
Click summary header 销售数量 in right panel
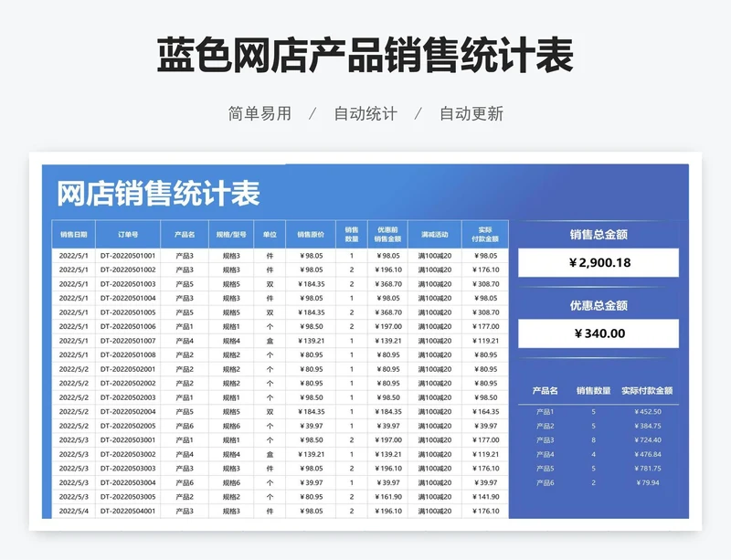click(x=593, y=391)
